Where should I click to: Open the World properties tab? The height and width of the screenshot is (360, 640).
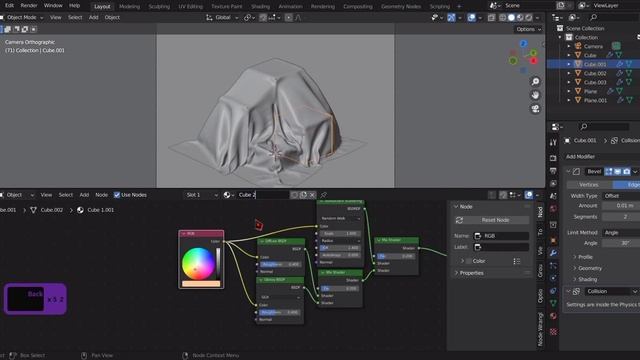(x=553, y=209)
